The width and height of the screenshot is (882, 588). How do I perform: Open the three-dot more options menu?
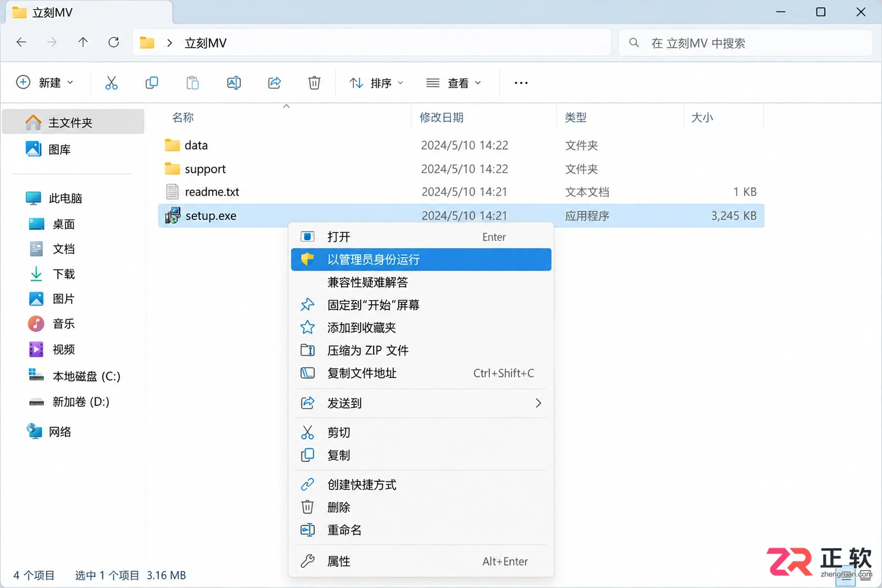click(521, 83)
